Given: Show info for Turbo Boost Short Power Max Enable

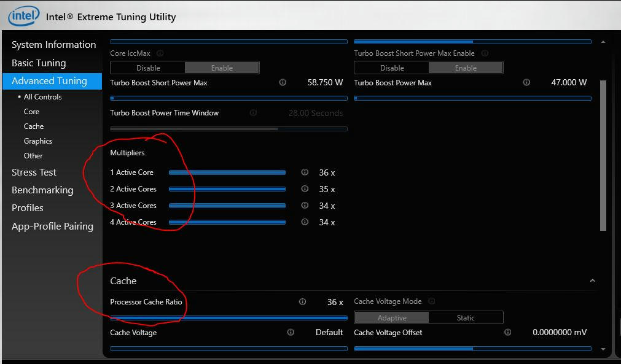Looking at the screenshot, I should pyautogui.click(x=485, y=53).
